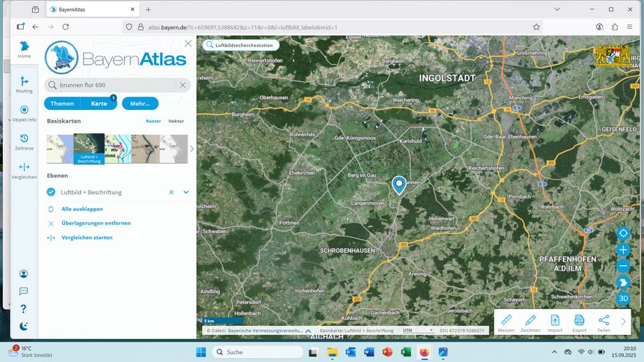
Task: Uncheck the Luftbild + Beschriftung layer
Action: point(51,192)
